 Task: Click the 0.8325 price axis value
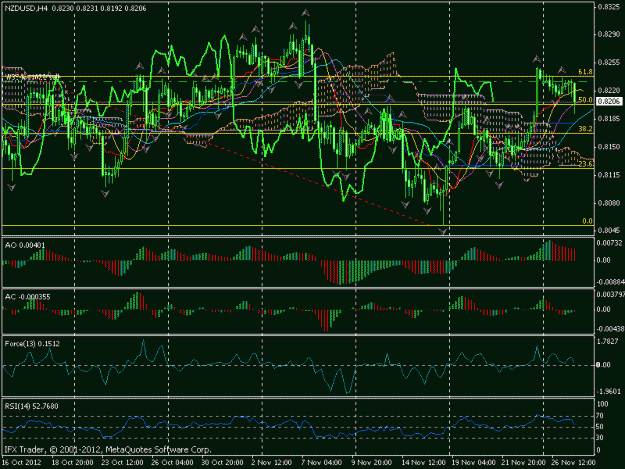point(608,7)
